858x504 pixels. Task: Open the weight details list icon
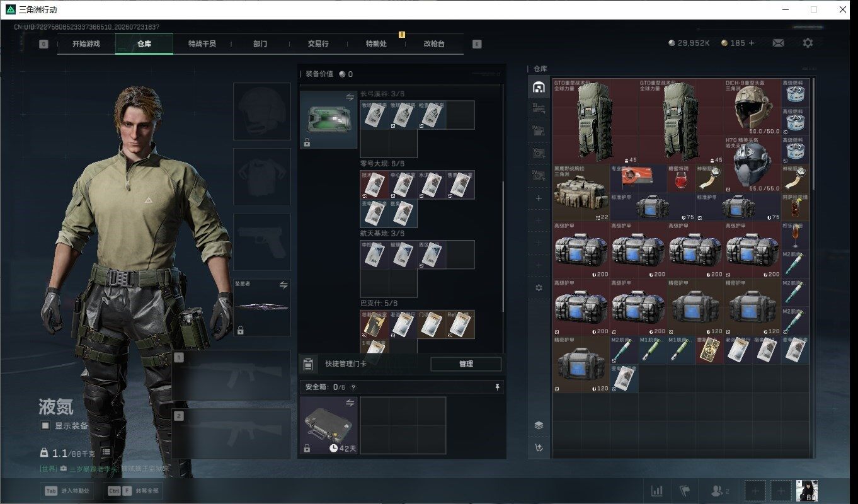[106, 452]
